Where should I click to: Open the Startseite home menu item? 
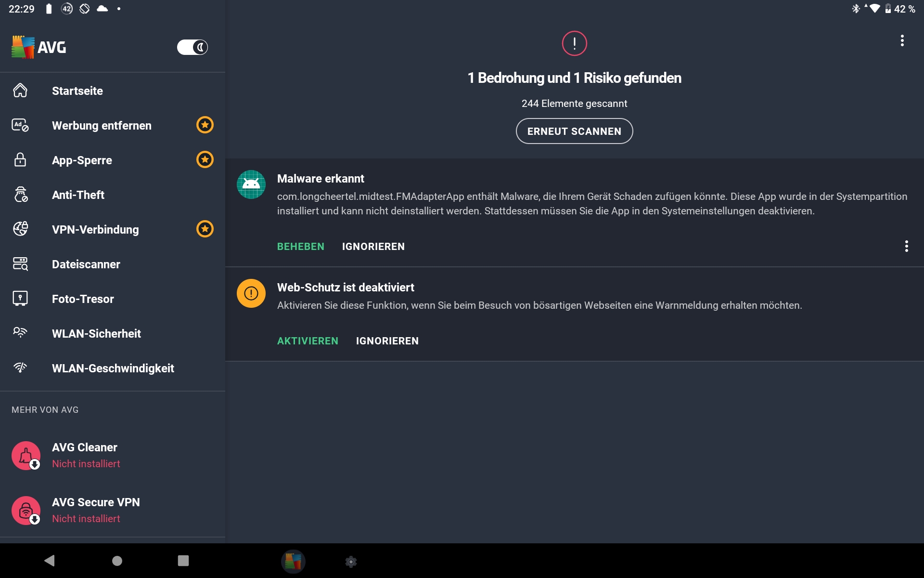click(77, 91)
